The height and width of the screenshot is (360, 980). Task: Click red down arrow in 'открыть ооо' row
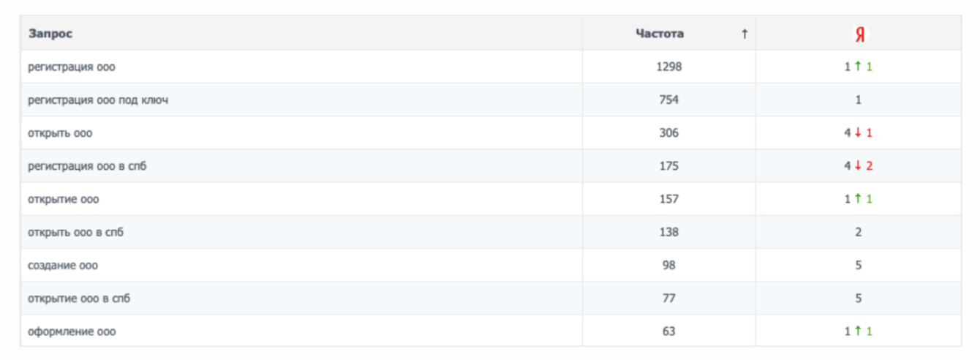(858, 133)
